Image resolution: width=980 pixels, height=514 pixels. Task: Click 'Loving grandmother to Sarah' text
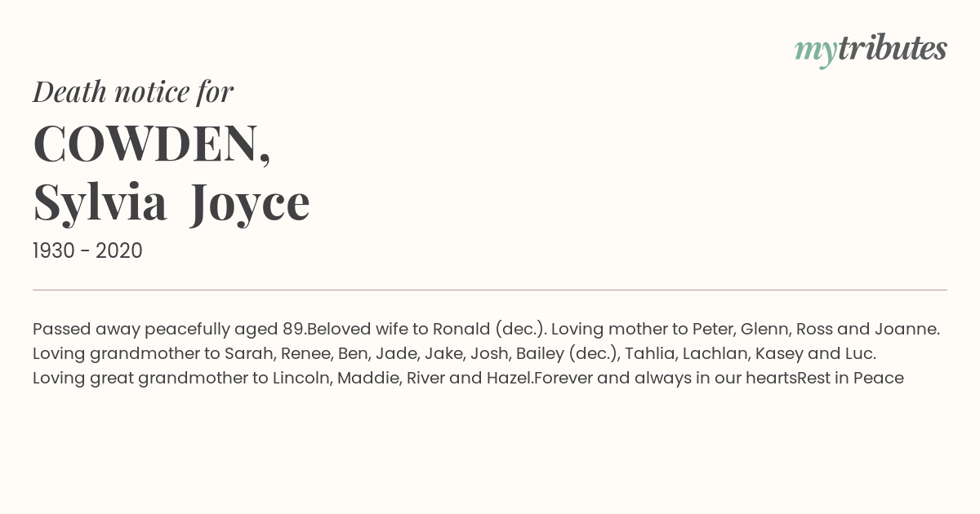click(154, 354)
